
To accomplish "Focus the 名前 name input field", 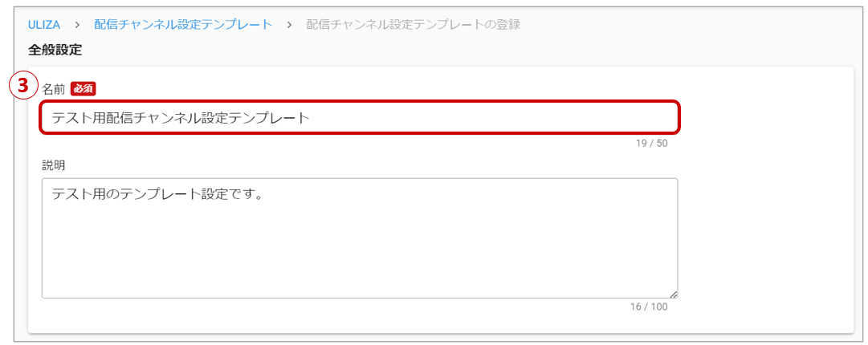I will pos(360,118).
